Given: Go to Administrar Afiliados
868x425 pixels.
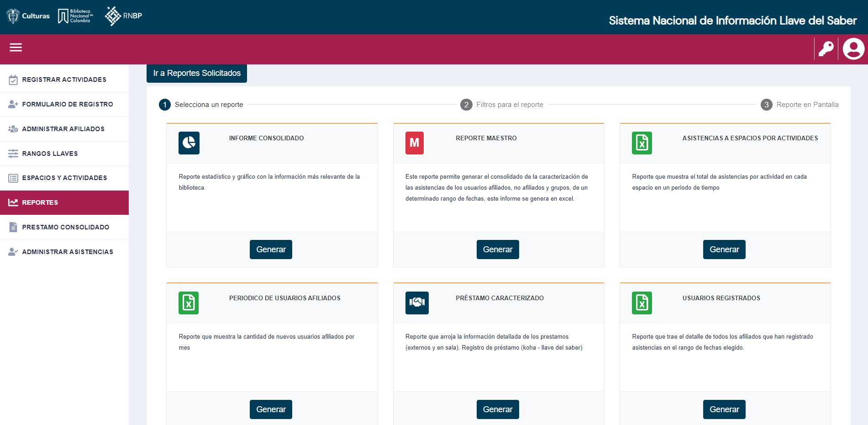Looking at the screenshot, I should click(64, 129).
